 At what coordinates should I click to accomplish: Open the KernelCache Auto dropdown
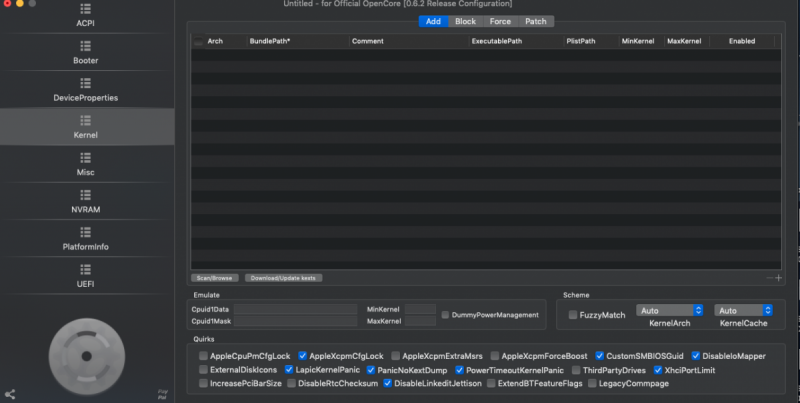743,310
